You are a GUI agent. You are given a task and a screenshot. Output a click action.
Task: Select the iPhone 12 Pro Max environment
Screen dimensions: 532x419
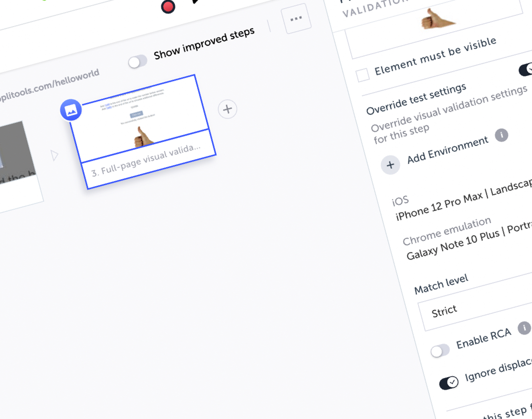point(463,200)
